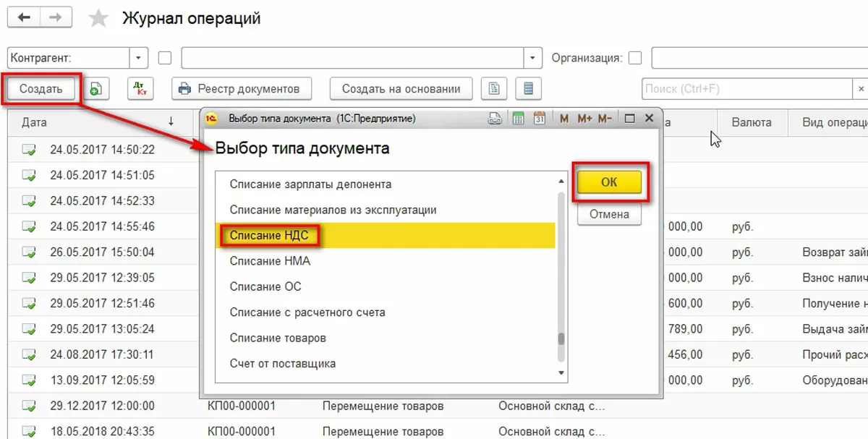Select row dated 26.05.2017 15:50:04
Image resolution: width=868 pixels, height=439 pixels.
pyautogui.click(x=101, y=252)
